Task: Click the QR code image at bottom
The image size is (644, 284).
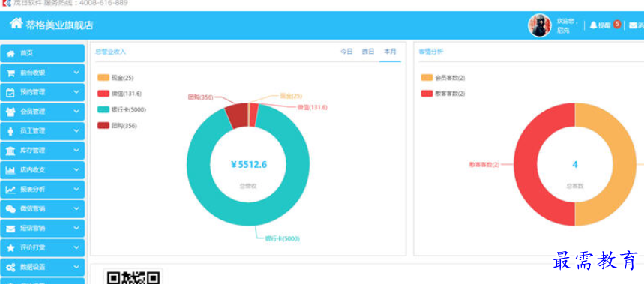Action: click(133, 277)
